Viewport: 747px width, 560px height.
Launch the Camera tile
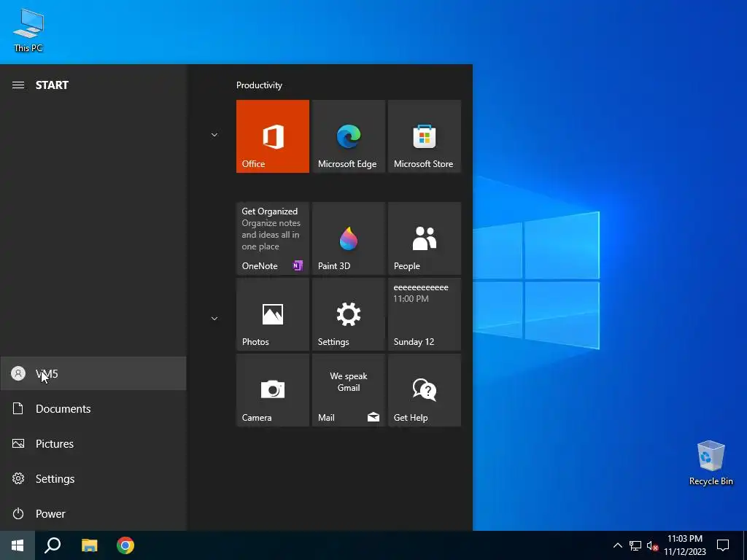click(x=273, y=390)
